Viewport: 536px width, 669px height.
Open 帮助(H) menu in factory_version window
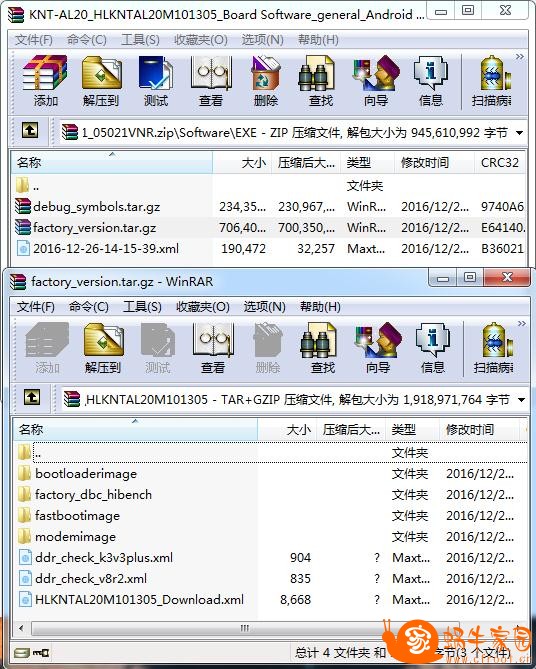click(320, 307)
